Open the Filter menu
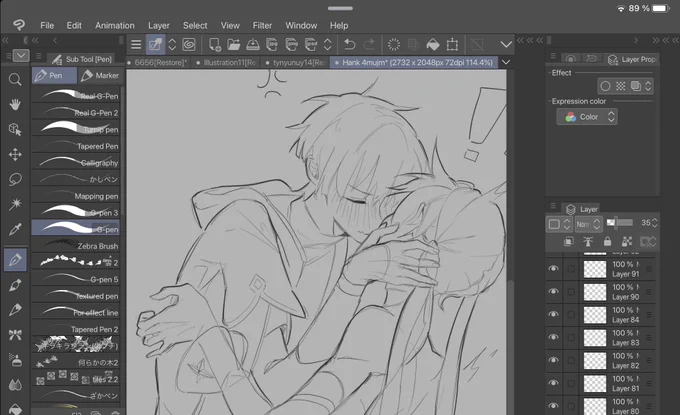Screen dimensions: 680x415 point(262,26)
